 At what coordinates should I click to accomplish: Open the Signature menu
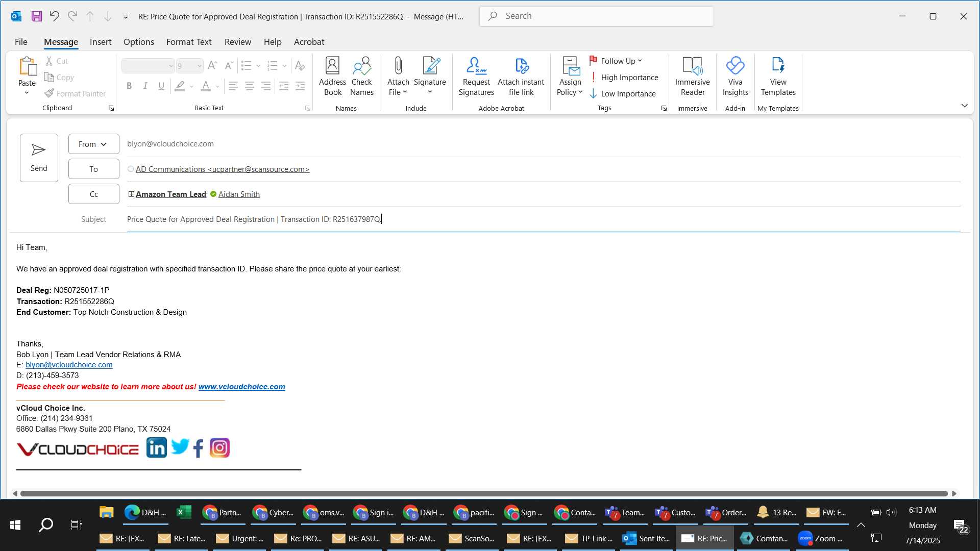pos(430,77)
